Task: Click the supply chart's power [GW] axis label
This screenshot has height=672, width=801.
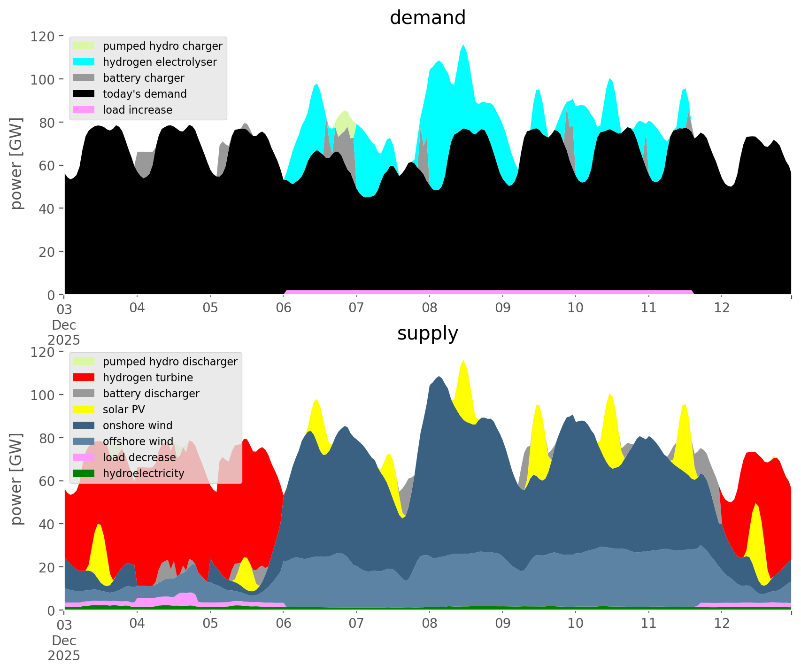Action: (16, 479)
